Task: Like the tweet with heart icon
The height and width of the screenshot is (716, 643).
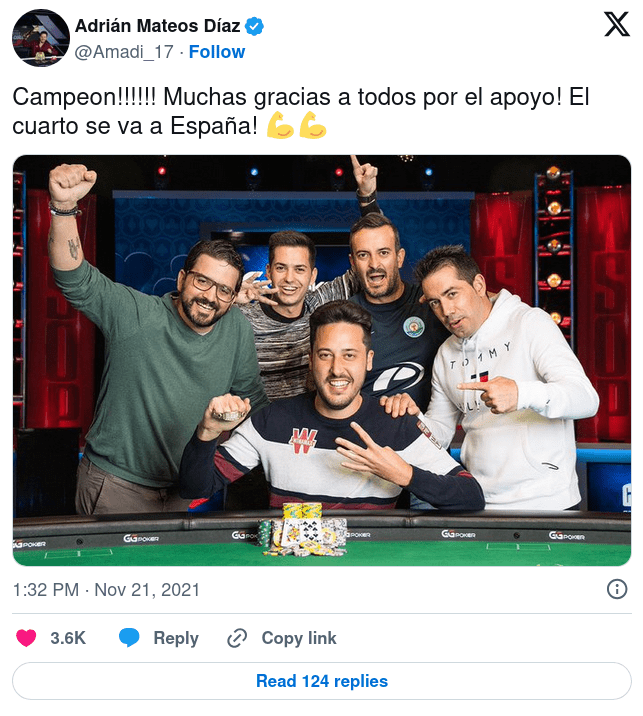Action: [26, 638]
